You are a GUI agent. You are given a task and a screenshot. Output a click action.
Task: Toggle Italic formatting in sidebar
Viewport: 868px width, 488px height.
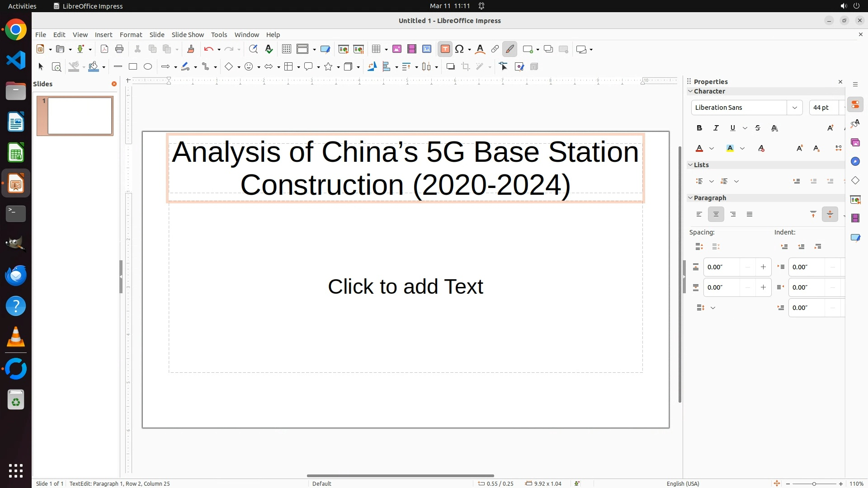[x=716, y=128]
